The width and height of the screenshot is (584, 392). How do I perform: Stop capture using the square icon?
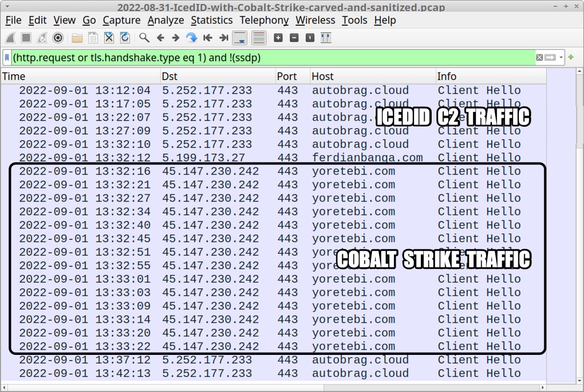click(x=26, y=38)
